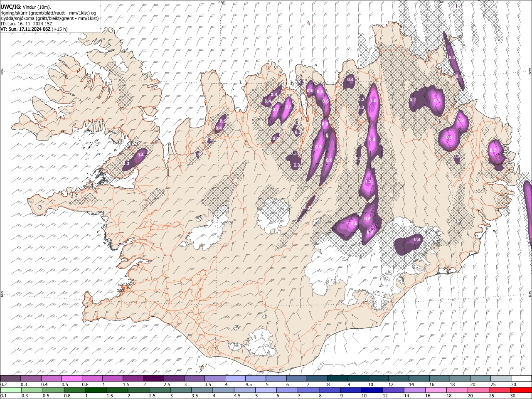Click the '15W' longitude label at top
The height and width of the screenshot is (399, 532).
[x=441, y=2]
